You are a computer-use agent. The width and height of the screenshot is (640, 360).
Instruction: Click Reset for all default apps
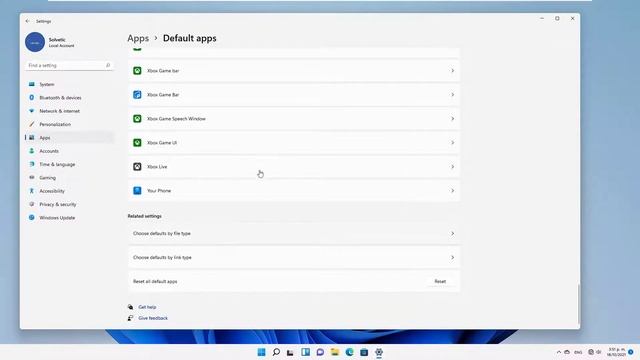pyautogui.click(x=440, y=281)
